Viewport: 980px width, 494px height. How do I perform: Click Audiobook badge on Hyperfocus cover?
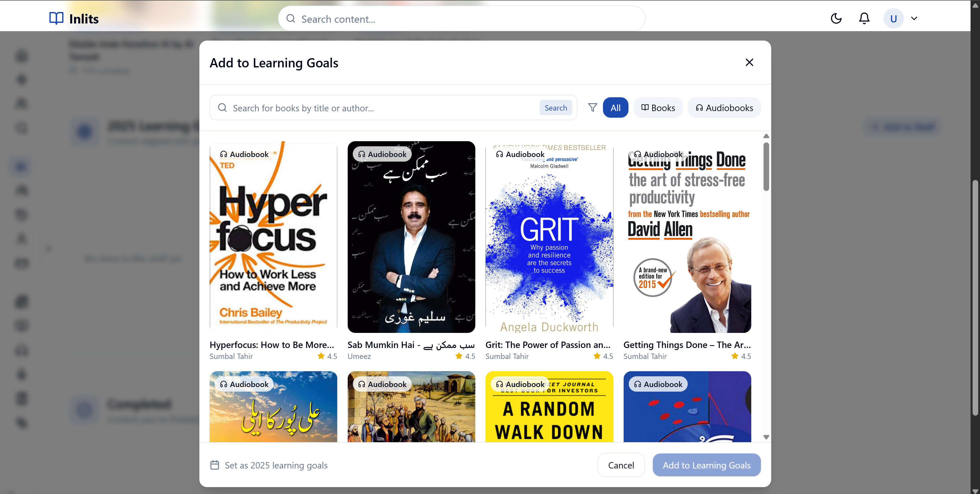[244, 154]
